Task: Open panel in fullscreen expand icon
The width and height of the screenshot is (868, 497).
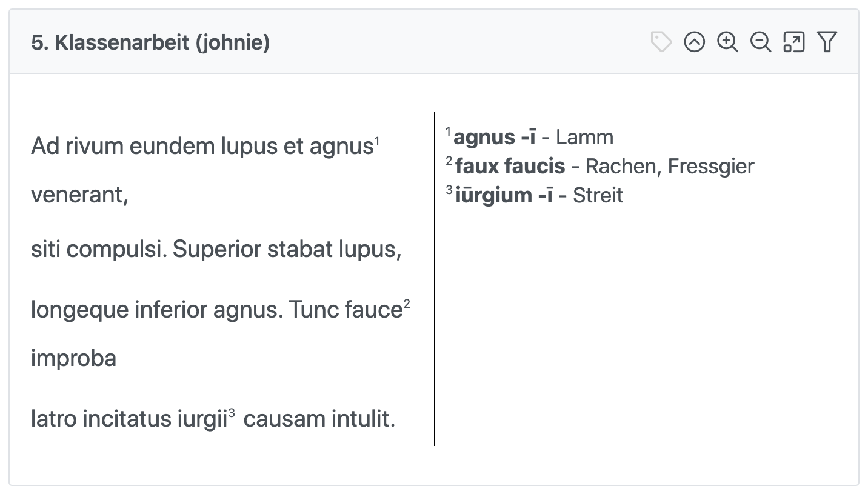Action: pyautogui.click(x=794, y=42)
